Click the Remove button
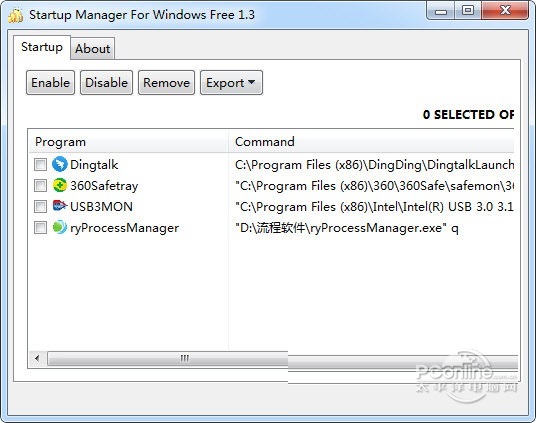The width and height of the screenshot is (536, 423). tap(166, 83)
